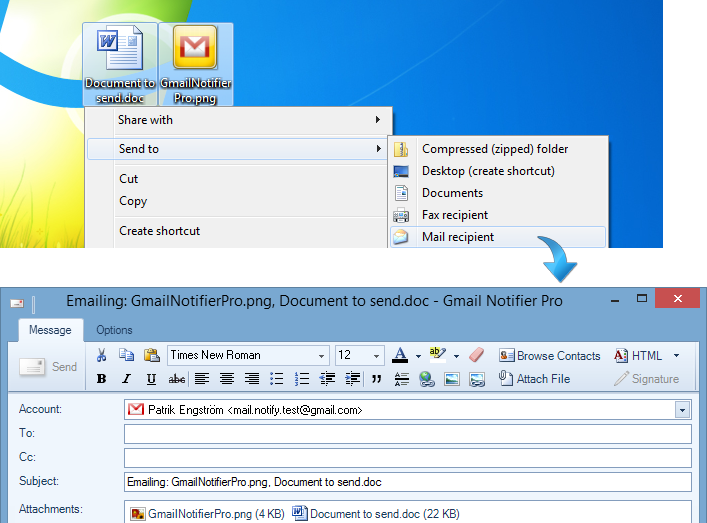Click Browse Contacts
This screenshot has width=707, height=523.
point(550,356)
